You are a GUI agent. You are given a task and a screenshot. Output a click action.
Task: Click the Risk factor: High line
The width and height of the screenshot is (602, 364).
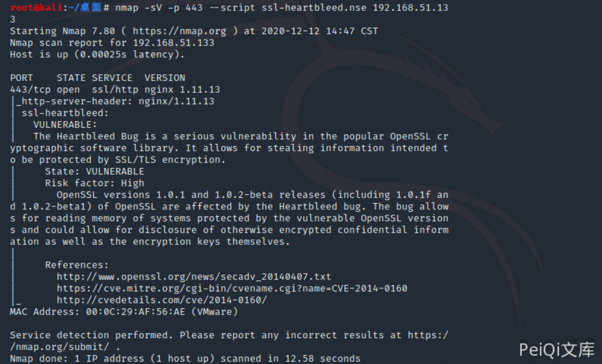point(94,183)
